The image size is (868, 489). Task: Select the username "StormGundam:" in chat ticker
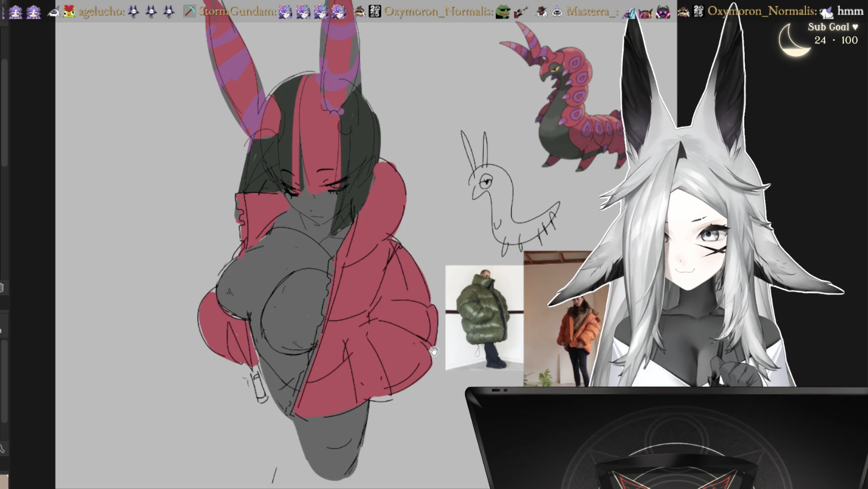coord(237,11)
